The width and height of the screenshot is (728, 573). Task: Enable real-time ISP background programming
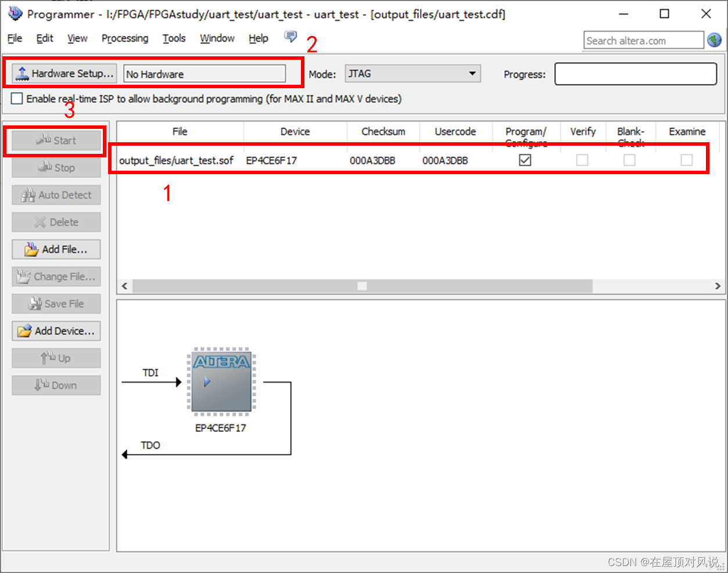(16, 98)
